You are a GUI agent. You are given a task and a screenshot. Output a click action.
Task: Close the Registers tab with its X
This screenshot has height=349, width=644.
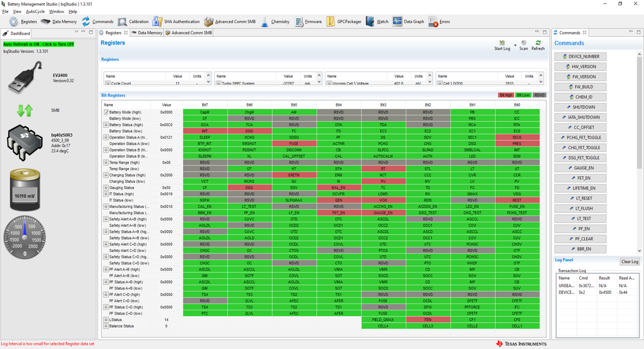[126, 33]
